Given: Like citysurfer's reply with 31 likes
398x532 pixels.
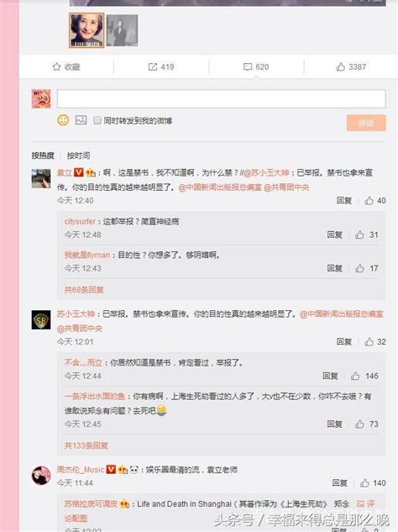Looking at the screenshot, I should tap(359, 234).
